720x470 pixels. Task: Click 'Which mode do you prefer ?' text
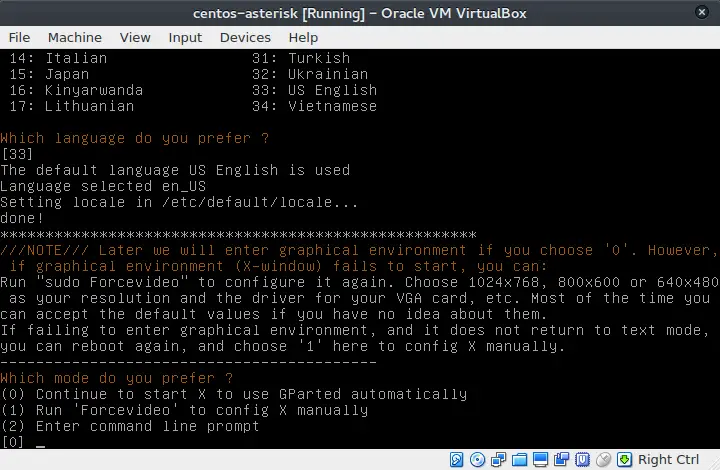tap(117, 378)
